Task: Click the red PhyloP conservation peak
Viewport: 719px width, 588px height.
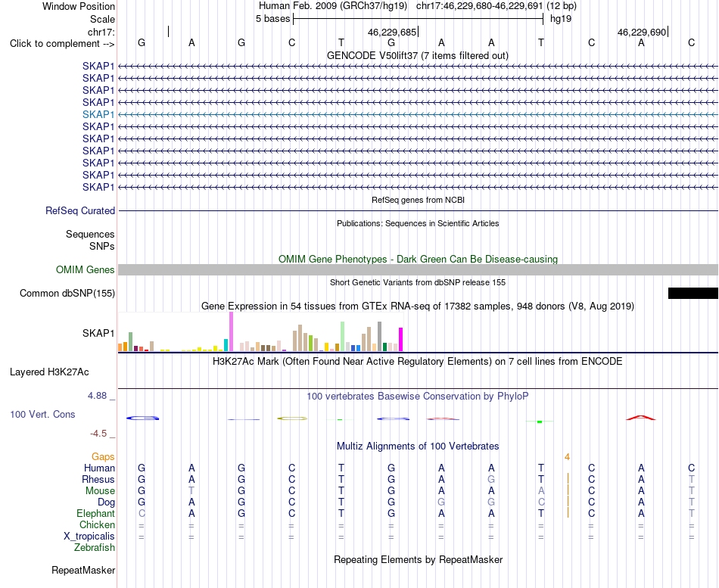Action: (x=640, y=418)
